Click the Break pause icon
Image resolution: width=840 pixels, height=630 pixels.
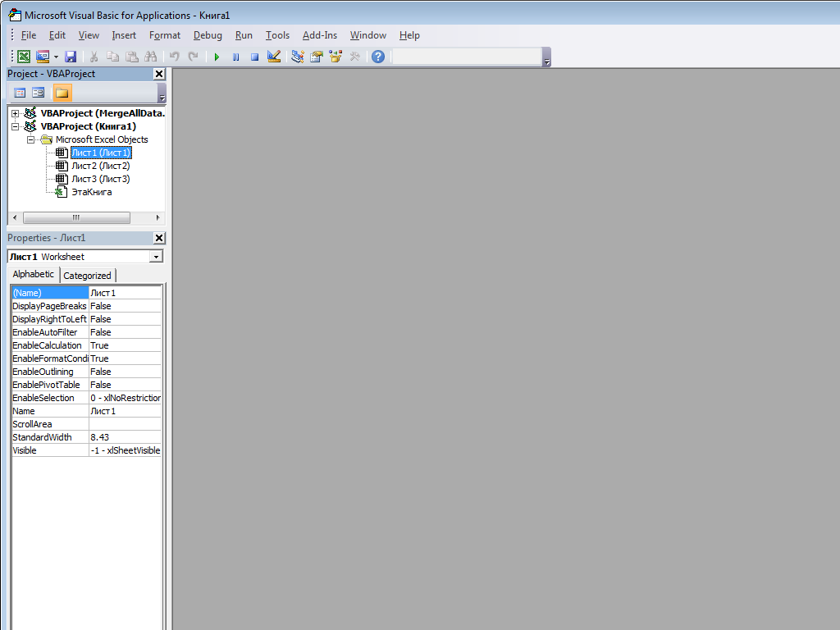click(235, 57)
